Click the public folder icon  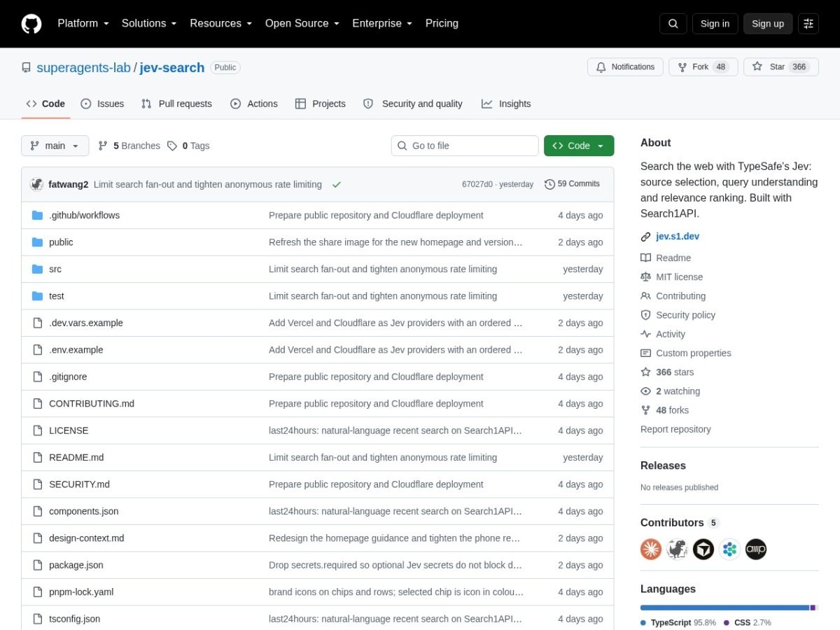pos(38,242)
